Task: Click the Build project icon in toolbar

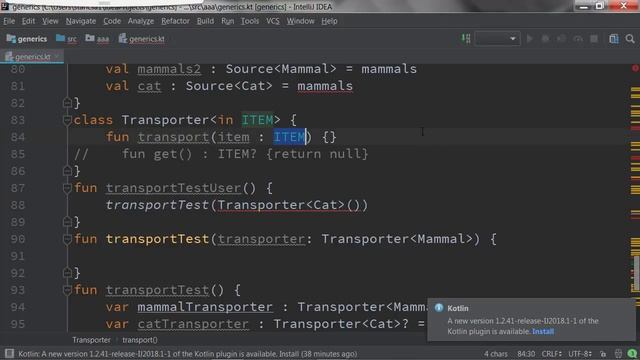Action: coord(466,39)
